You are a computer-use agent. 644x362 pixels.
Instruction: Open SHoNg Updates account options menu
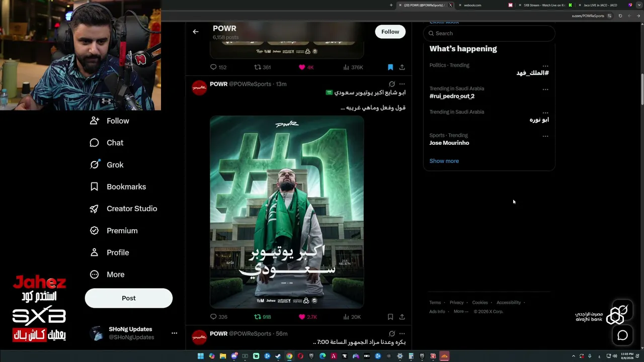pyautogui.click(x=174, y=333)
